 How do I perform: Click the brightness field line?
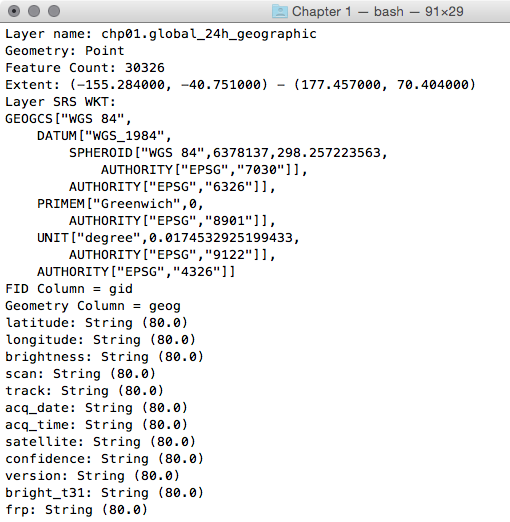(x=104, y=357)
